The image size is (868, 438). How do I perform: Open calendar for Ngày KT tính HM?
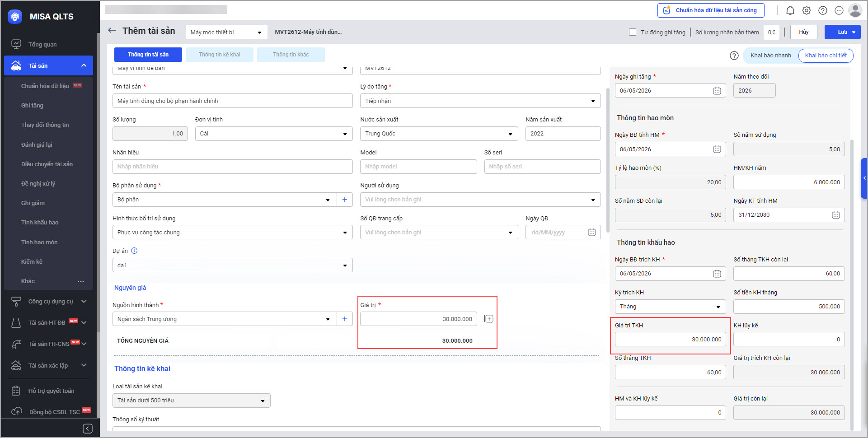pyautogui.click(x=835, y=215)
